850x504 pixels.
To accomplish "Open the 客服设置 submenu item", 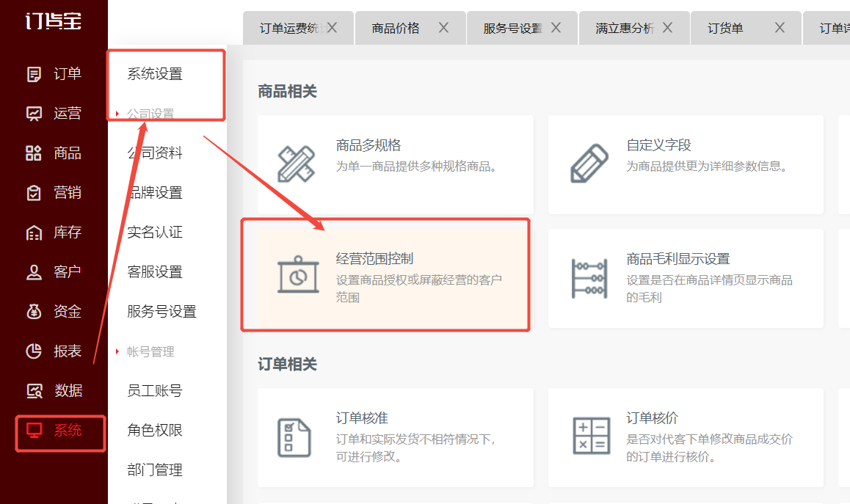I will pyautogui.click(x=155, y=272).
